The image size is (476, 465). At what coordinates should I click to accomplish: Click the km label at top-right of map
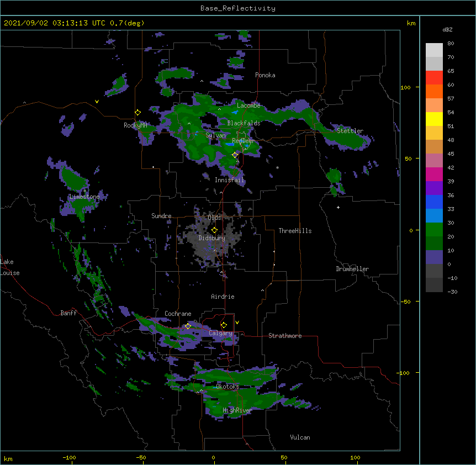point(411,23)
